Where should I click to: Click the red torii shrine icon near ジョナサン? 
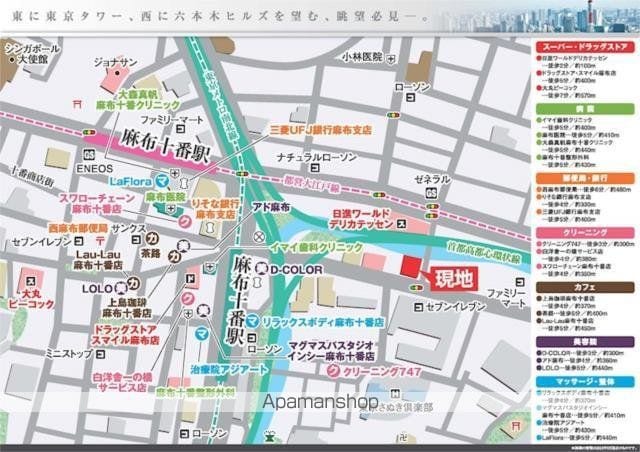[77, 104]
